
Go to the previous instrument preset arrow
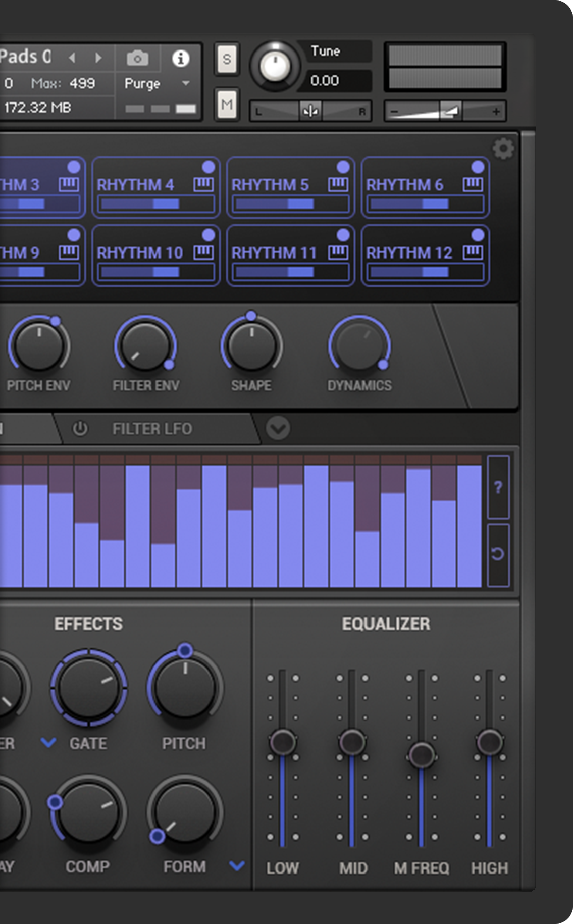tap(72, 58)
